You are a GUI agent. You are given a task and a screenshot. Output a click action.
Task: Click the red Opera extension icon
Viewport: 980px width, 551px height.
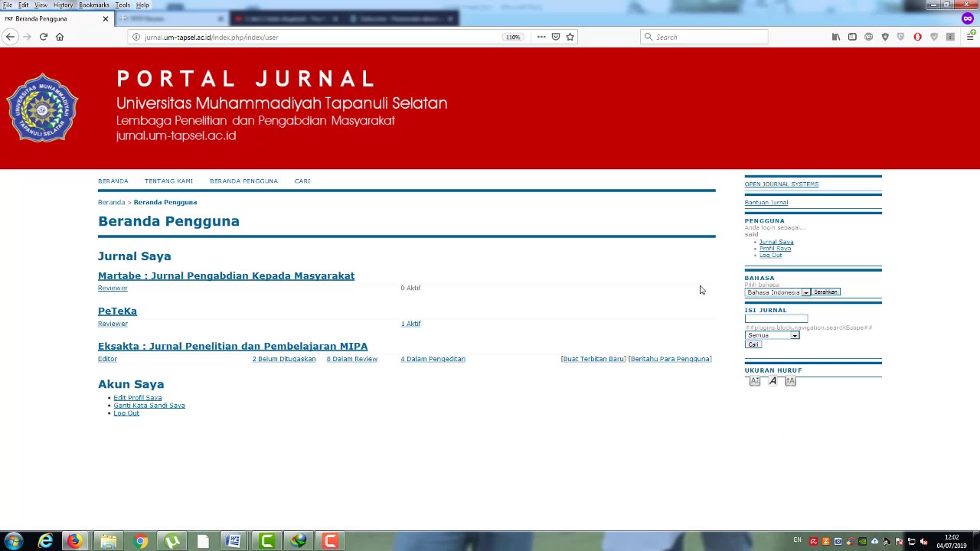click(x=917, y=37)
